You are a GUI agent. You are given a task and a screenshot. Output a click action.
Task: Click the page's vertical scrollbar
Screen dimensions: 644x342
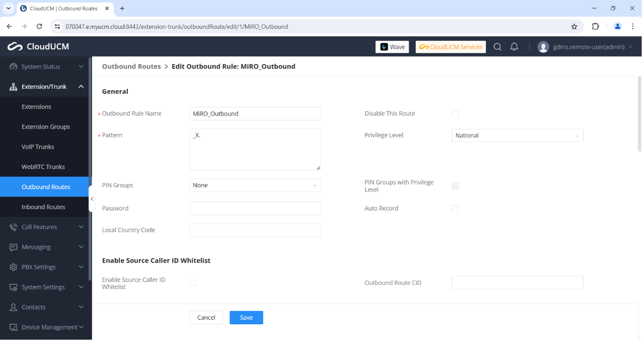point(639,115)
